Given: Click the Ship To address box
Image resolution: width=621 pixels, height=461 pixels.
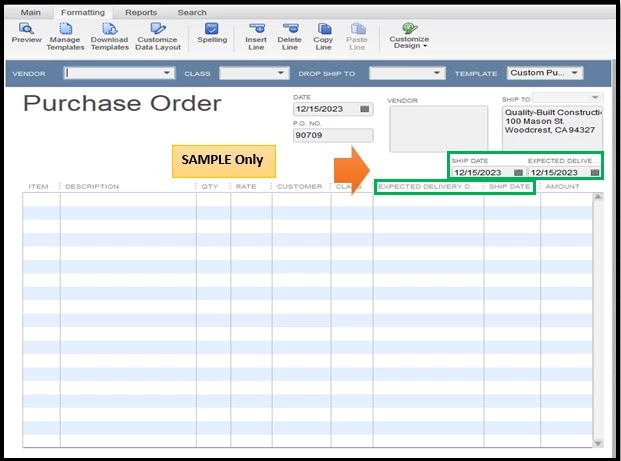Looking at the screenshot, I should (x=552, y=128).
